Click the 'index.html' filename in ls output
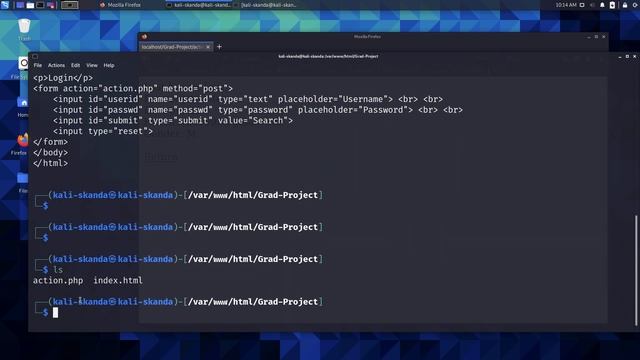Viewport: 640px width, 360px height. click(x=118, y=280)
